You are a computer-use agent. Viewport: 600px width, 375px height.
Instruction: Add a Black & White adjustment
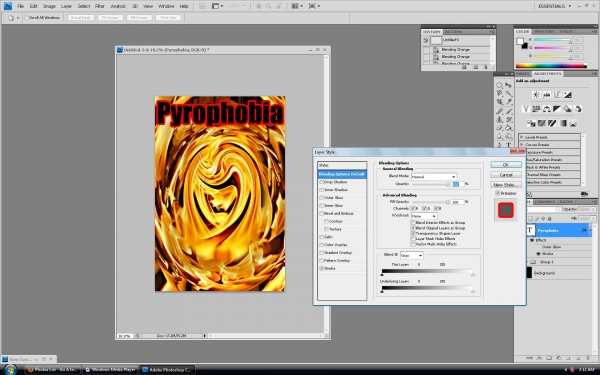pos(557,109)
